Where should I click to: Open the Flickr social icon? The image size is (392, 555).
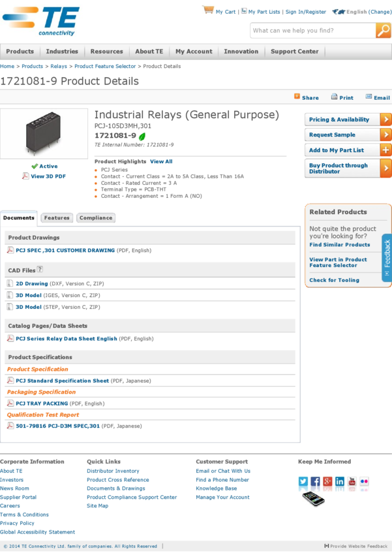click(364, 482)
